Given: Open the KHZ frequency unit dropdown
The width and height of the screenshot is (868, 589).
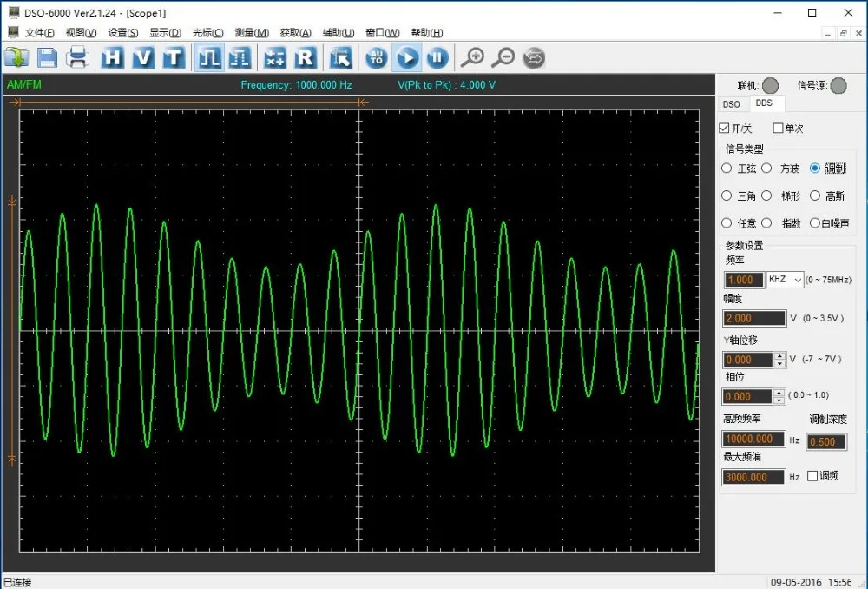Looking at the screenshot, I should tap(785, 280).
